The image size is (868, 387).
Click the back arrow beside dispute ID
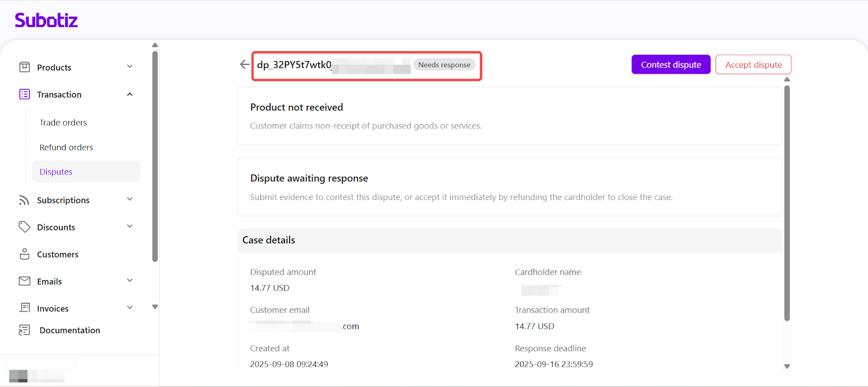[245, 64]
